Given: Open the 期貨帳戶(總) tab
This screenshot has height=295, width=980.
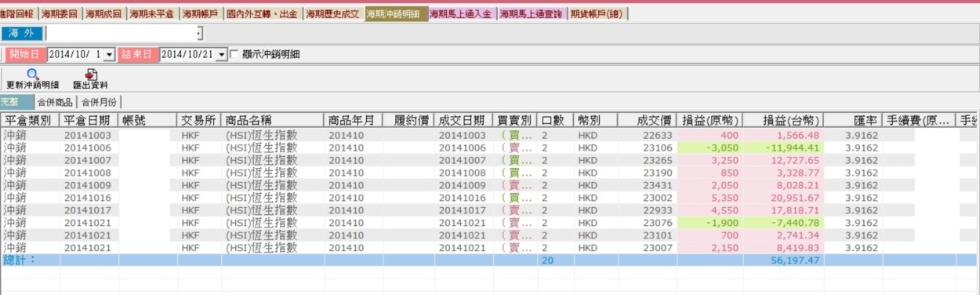Looking at the screenshot, I should pos(597,14).
